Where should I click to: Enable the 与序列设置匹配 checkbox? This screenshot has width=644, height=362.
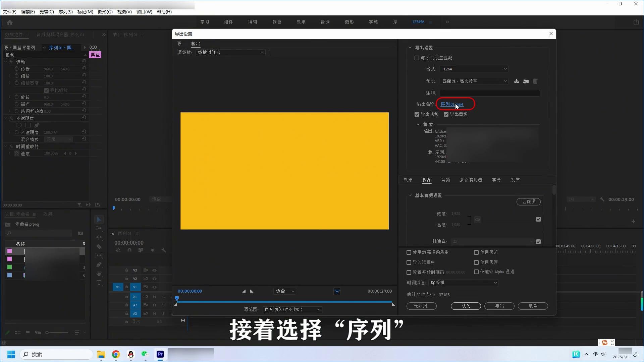click(x=417, y=58)
